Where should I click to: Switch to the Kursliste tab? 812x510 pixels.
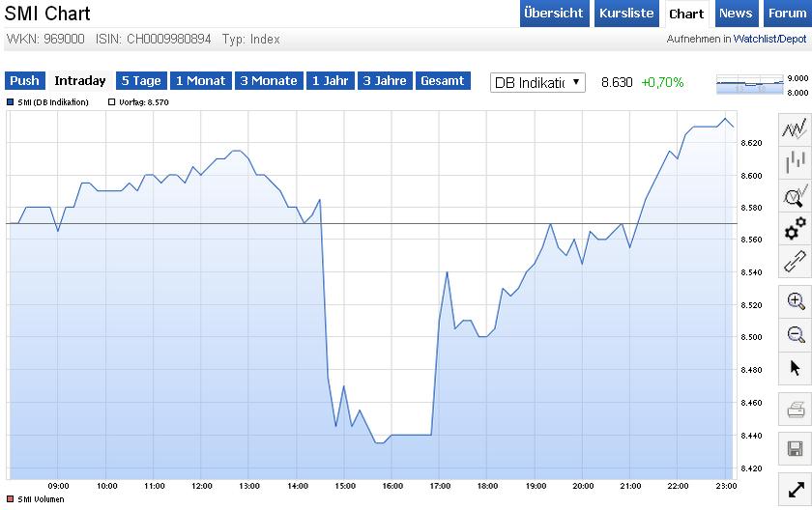point(626,14)
